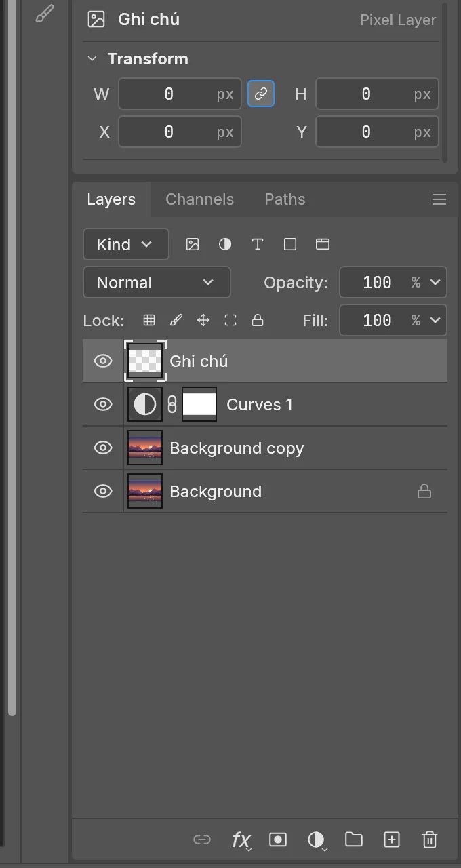Lock all layer attributes
The height and width of the screenshot is (868, 461).
click(258, 320)
